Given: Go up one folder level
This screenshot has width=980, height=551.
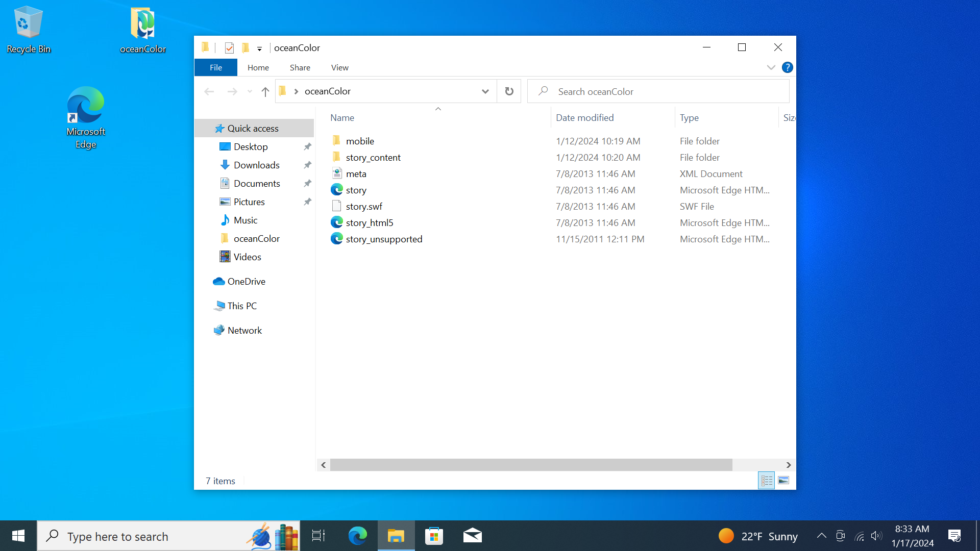Looking at the screenshot, I should pyautogui.click(x=265, y=92).
